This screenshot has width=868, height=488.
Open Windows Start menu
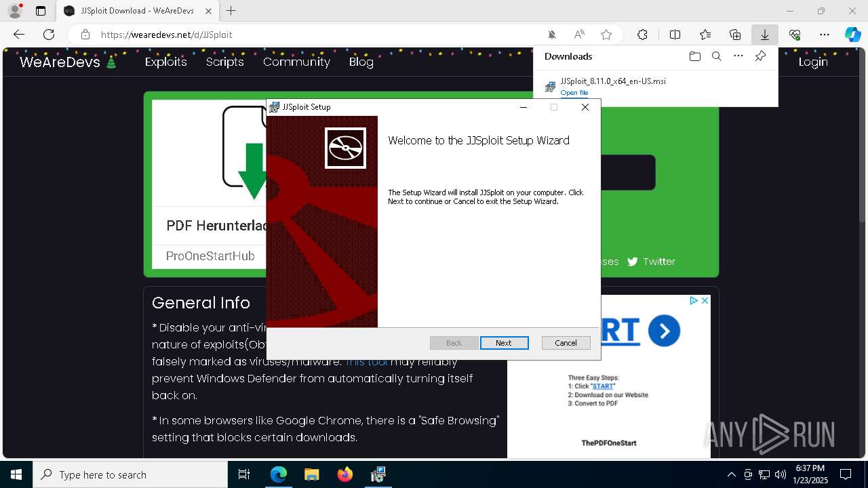(x=16, y=474)
